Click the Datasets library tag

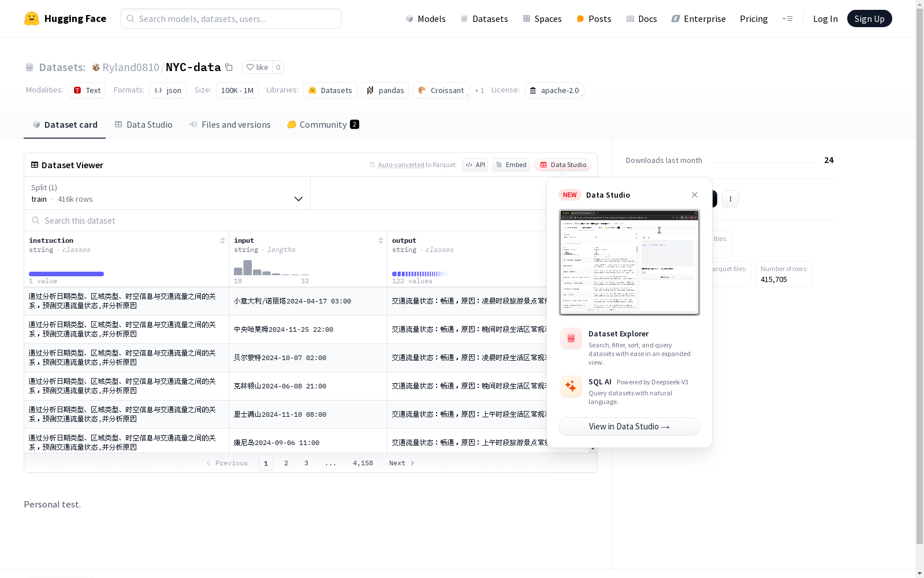[x=330, y=90]
